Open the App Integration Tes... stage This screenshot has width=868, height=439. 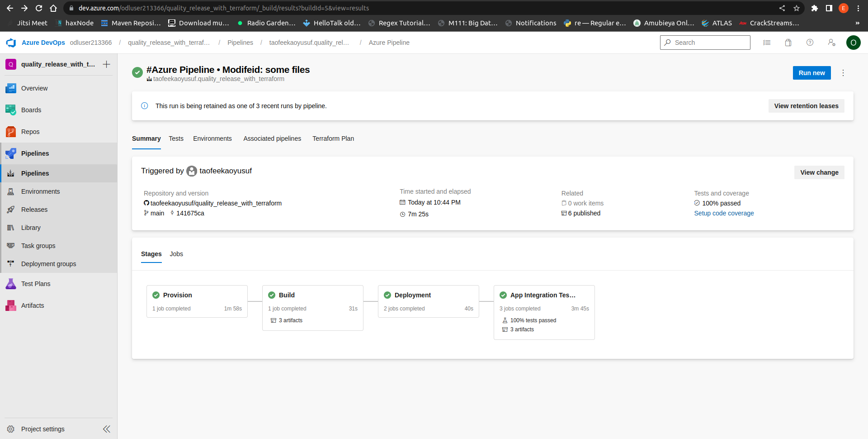coord(544,312)
